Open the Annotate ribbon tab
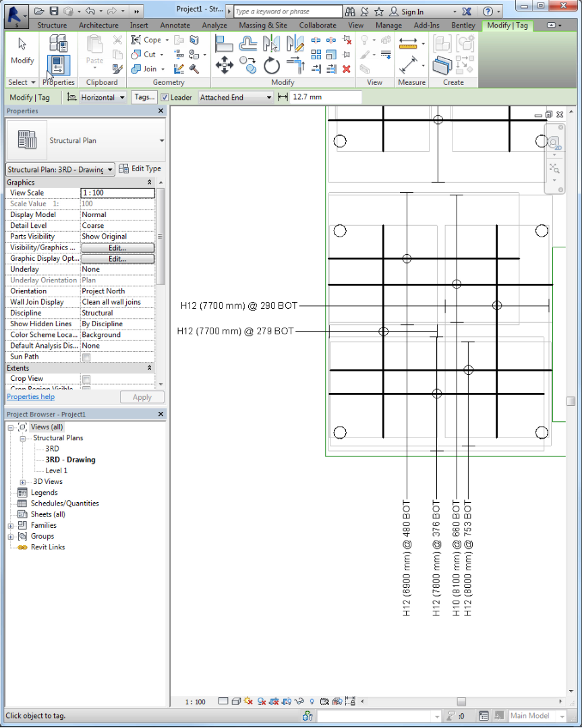Image resolution: width=582 pixels, height=728 pixels. 175,25
